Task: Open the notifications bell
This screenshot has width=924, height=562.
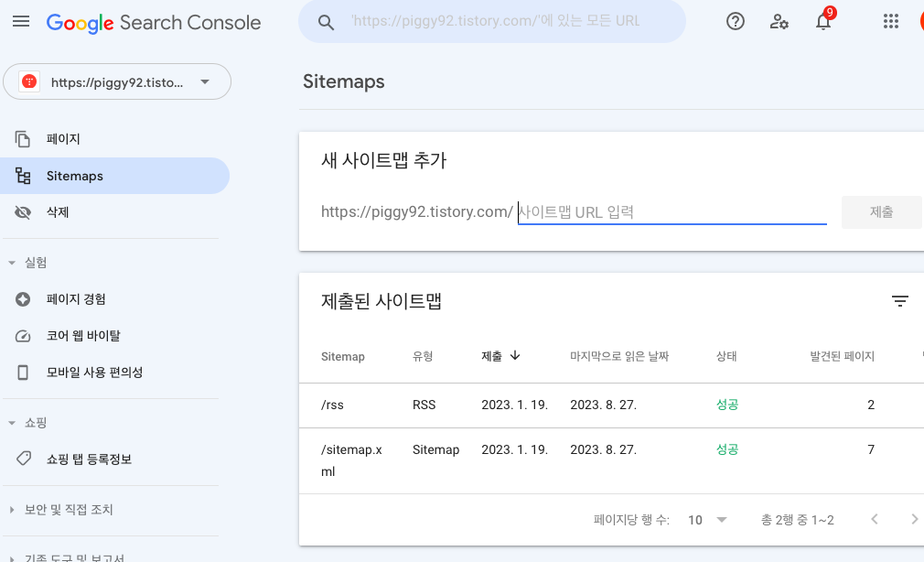Action: click(823, 22)
